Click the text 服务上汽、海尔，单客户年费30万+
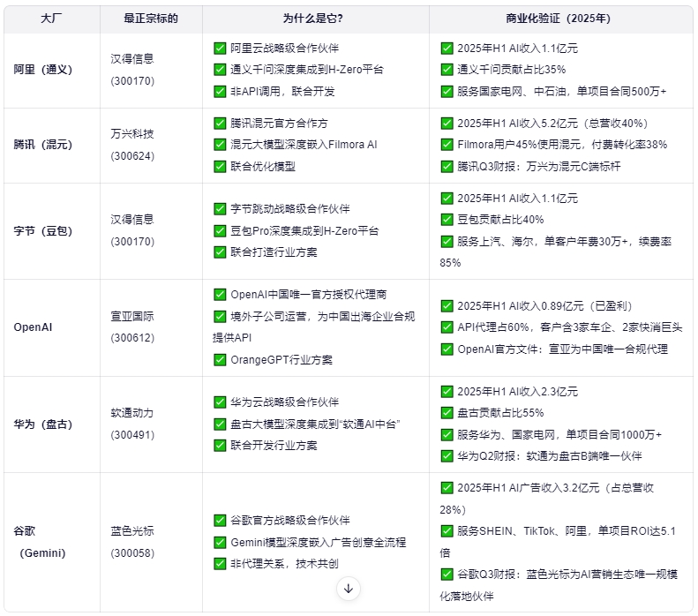Image resolution: width=698 pixels, height=616 pixels. click(x=543, y=241)
